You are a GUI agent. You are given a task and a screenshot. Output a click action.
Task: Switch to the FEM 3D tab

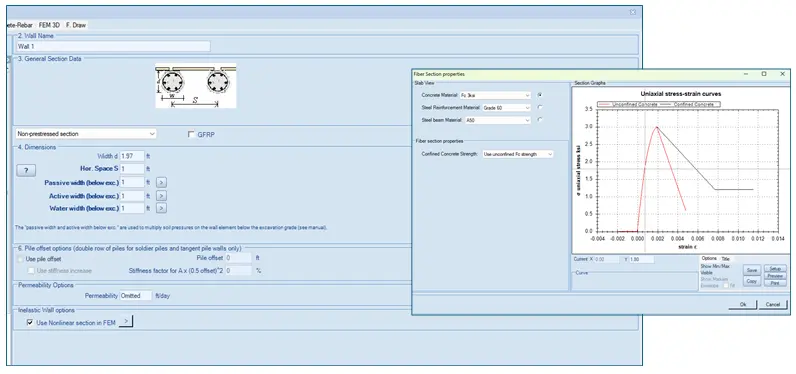pos(50,24)
